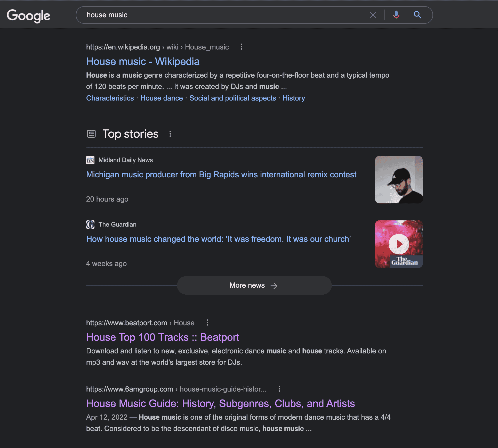Click the More news button

[x=254, y=285]
